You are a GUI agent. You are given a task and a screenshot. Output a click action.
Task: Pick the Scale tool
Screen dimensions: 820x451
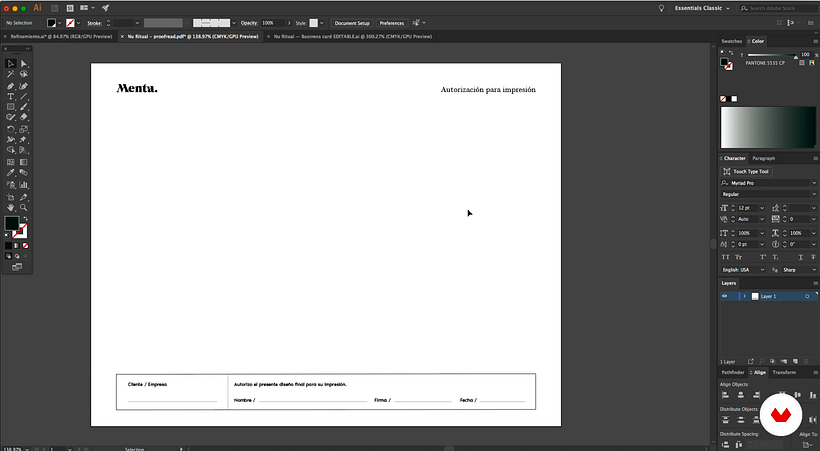pos(24,129)
